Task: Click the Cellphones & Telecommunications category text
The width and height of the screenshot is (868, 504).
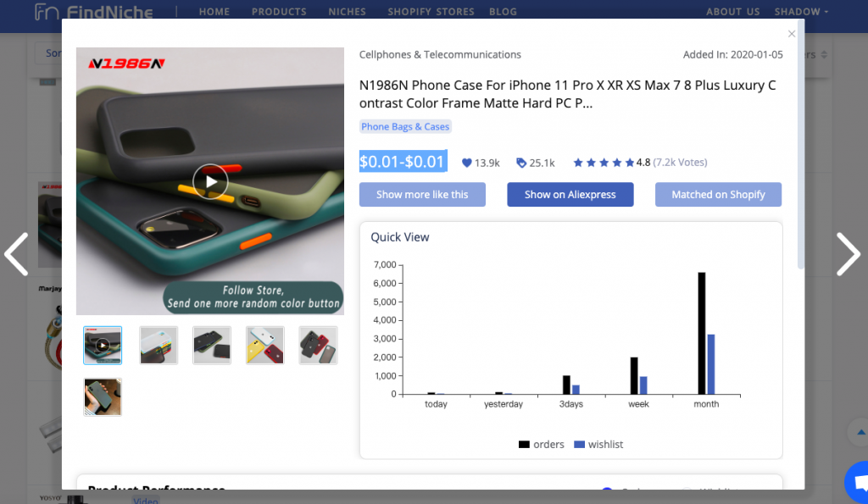Action: 440,55
